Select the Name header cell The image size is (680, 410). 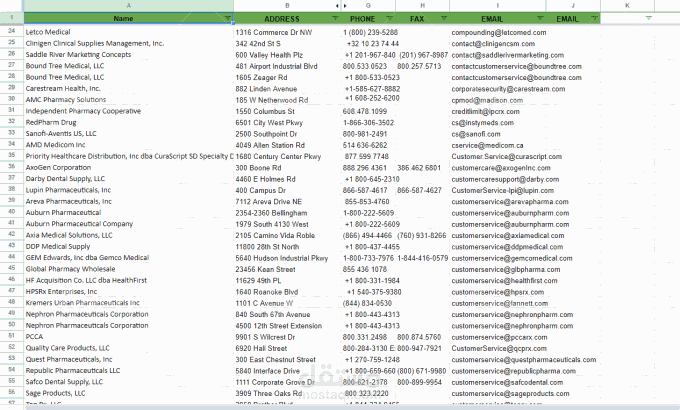click(x=129, y=18)
